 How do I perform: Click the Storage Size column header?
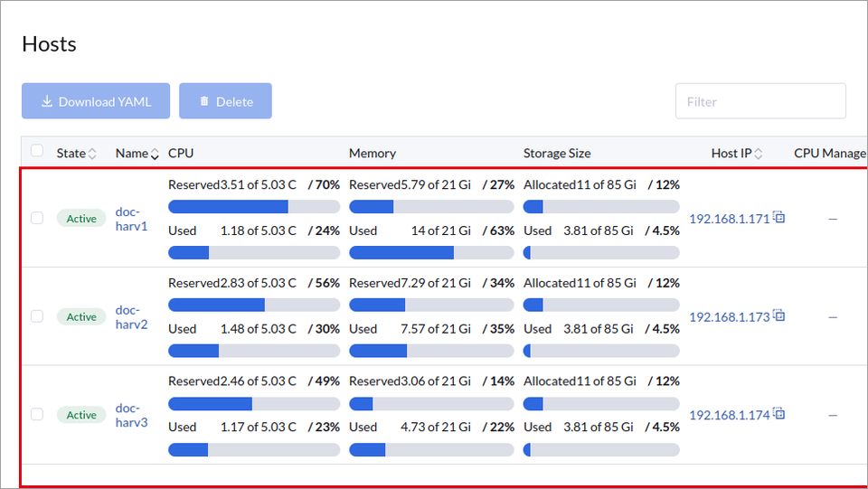pos(557,154)
